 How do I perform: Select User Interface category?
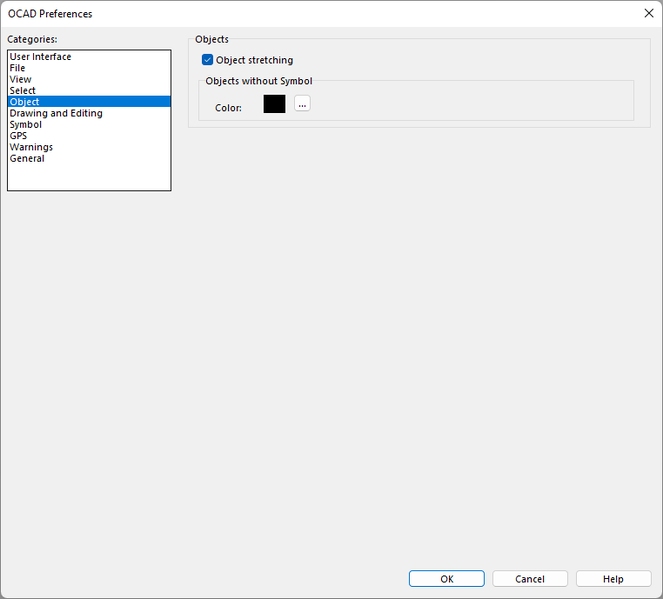click(89, 57)
